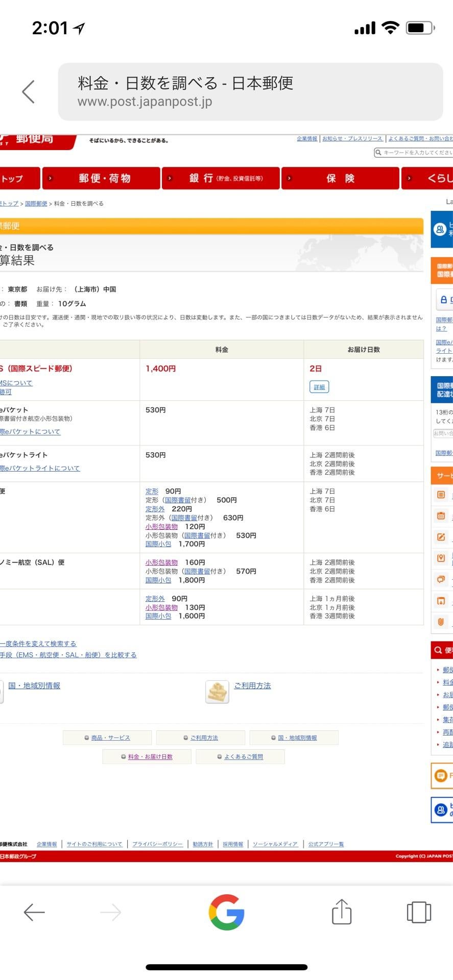Open the tabs switcher icon
This screenshot has height=980, width=453.
[418, 912]
